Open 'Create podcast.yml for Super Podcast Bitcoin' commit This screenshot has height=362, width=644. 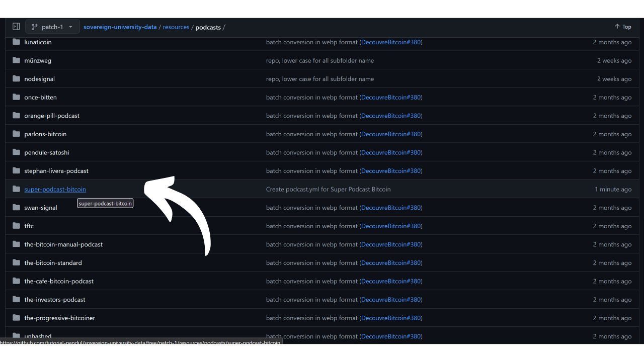pos(328,190)
